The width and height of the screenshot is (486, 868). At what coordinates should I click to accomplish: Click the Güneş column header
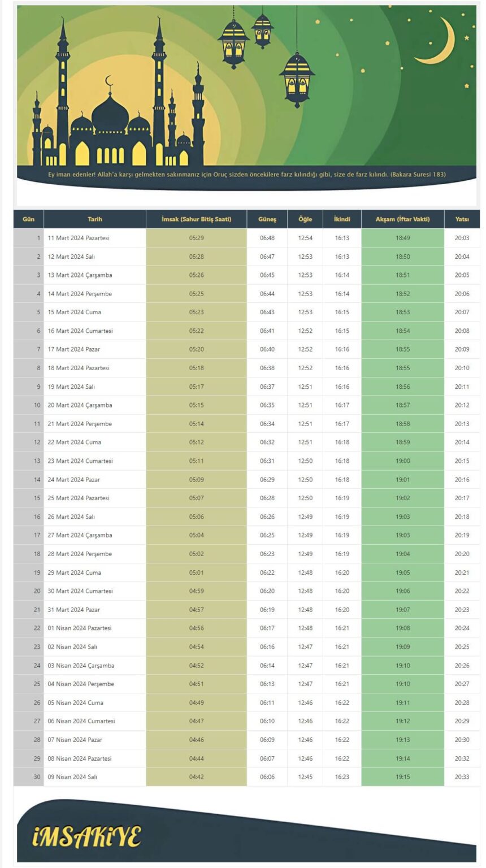[x=267, y=219]
